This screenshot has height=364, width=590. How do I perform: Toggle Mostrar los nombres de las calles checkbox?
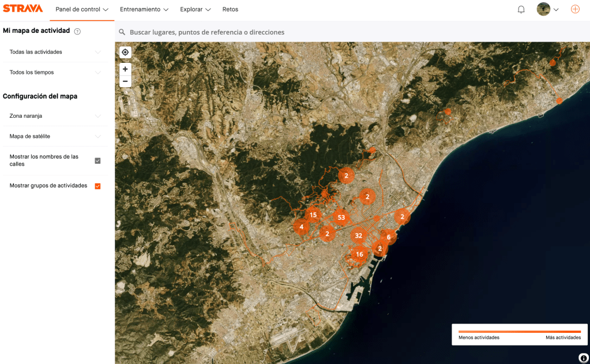pos(97,160)
